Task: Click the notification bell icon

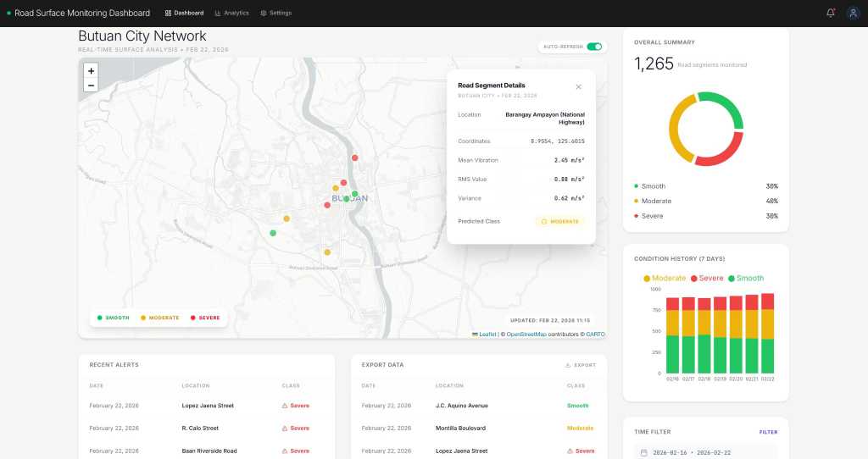Action: pos(830,13)
